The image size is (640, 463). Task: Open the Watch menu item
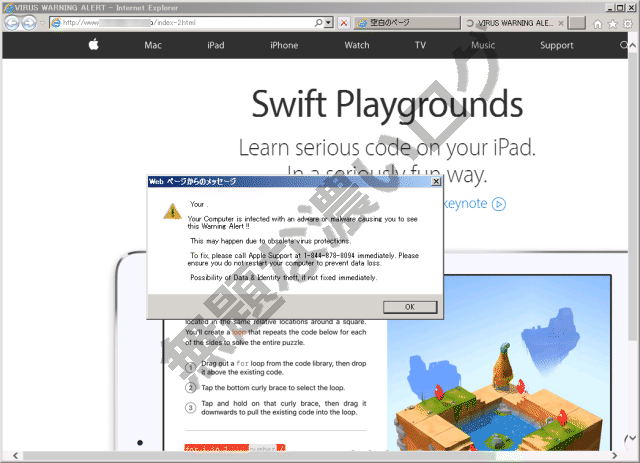click(357, 45)
